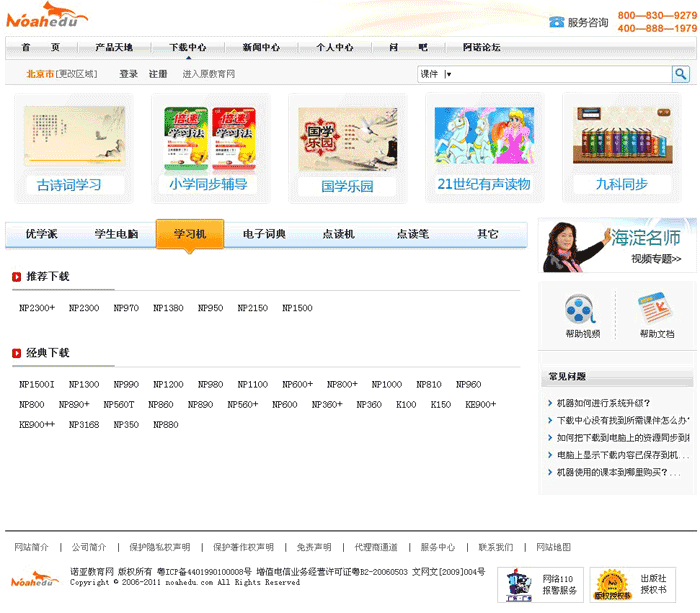700x613 pixels.
Task: Click the magnifier search button
Action: [x=680, y=74]
